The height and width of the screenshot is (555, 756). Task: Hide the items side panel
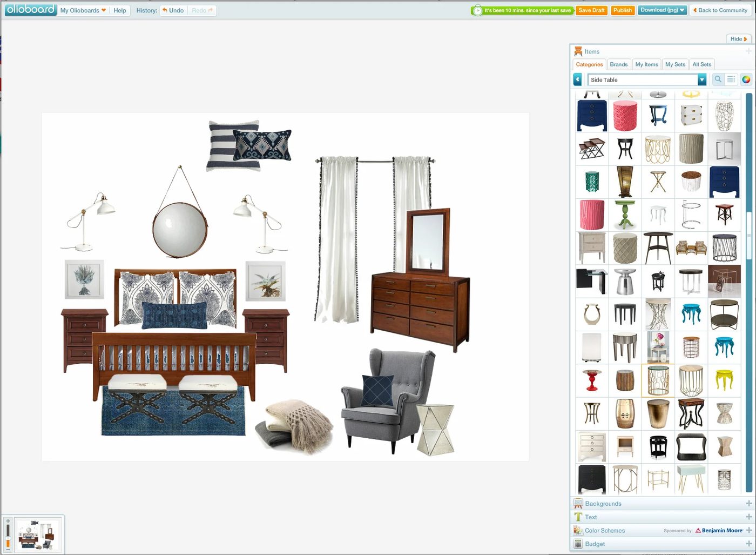(x=738, y=39)
